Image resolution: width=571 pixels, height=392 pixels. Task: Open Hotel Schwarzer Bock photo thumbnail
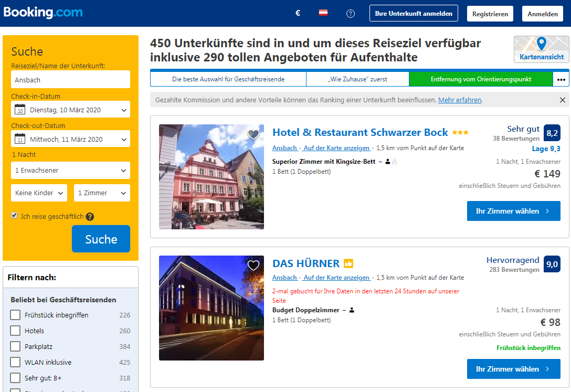212,177
